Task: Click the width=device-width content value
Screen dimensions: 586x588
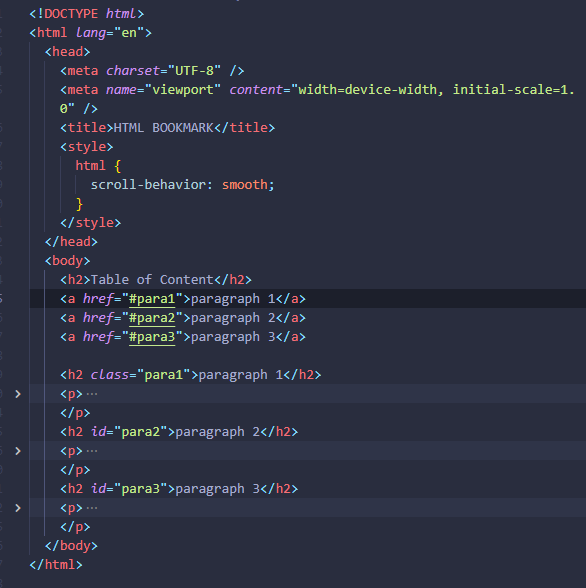Action: 367,90
